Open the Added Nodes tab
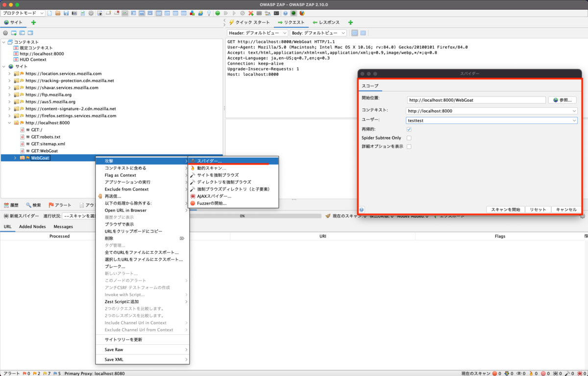 click(x=32, y=227)
